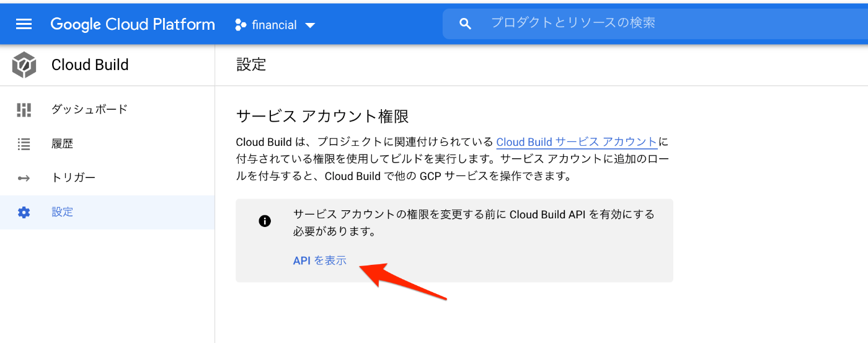Image resolution: width=868 pixels, height=343 pixels.
Task: Click the history list icon in the sidebar
Action: (x=24, y=144)
